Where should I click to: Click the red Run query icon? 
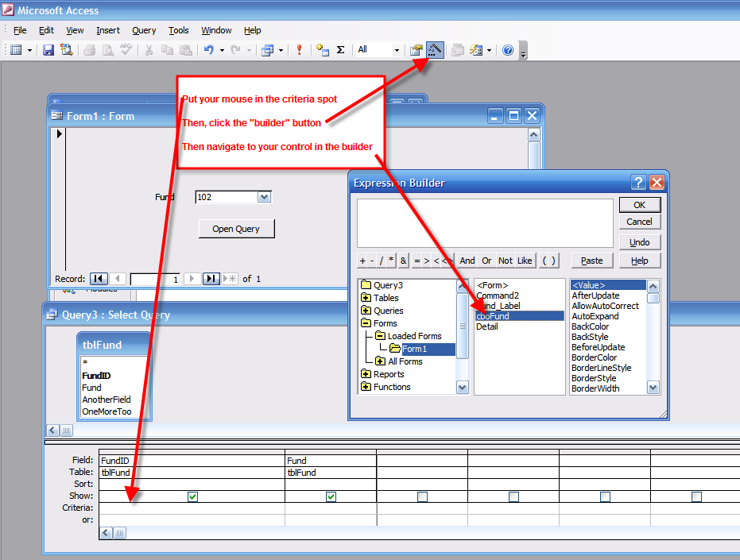click(x=300, y=50)
